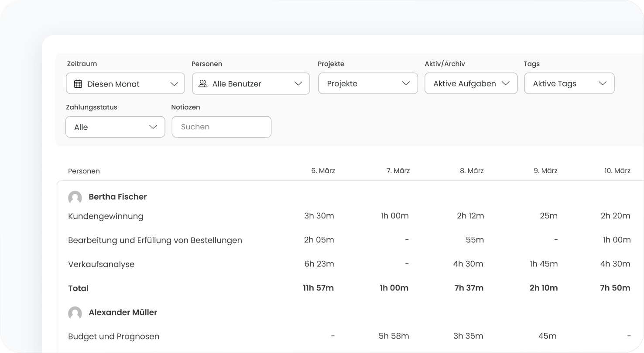
Task: Select the 8. März column header
Action: 471,171
